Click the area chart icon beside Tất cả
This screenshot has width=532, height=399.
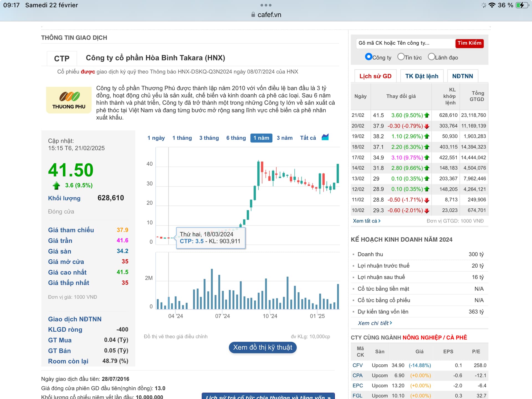click(325, 137)
